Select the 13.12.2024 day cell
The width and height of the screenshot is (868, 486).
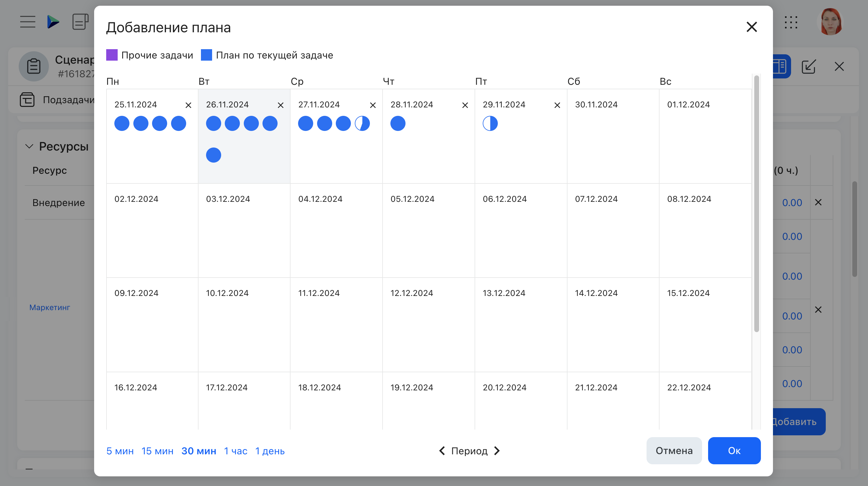pyautogui.click(x=521, y=325)
